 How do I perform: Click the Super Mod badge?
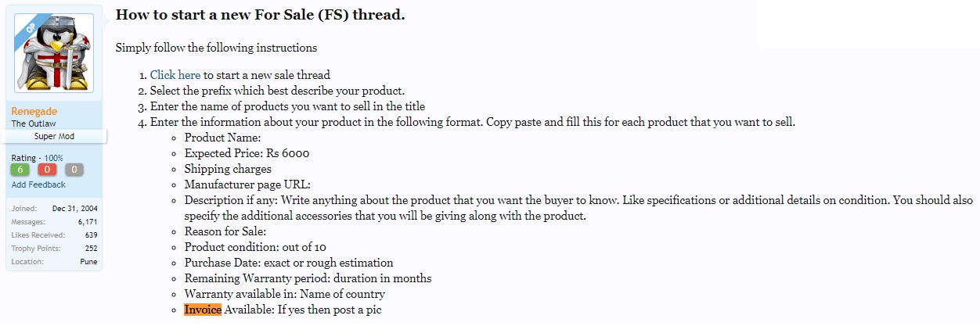click(54, 136)
